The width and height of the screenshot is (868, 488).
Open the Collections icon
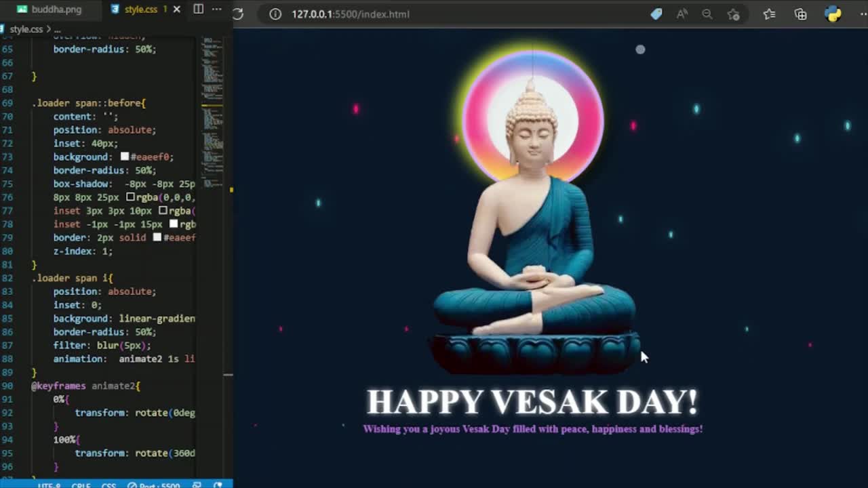800,14
